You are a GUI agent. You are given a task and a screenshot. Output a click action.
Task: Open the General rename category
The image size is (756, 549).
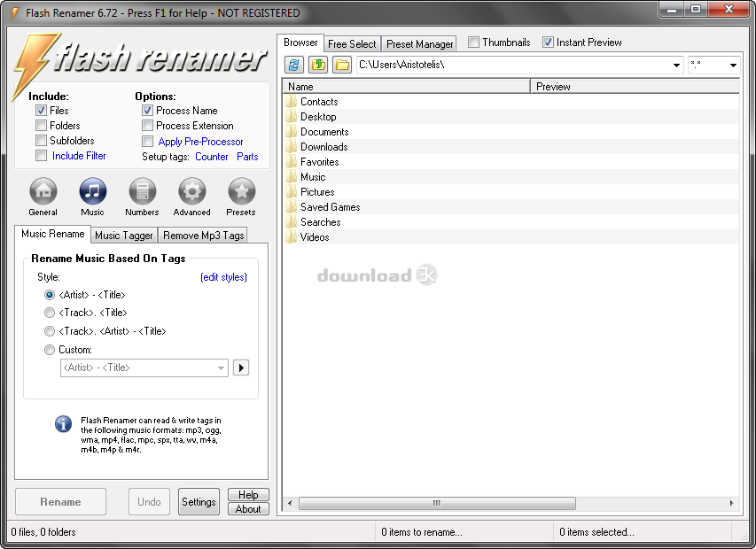43,191
